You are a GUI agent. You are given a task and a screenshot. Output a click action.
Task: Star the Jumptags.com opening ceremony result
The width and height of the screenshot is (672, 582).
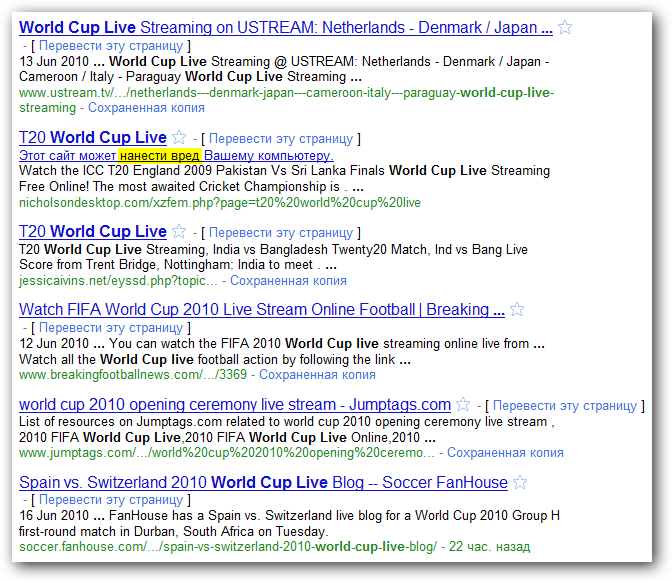tap(463, 404)
